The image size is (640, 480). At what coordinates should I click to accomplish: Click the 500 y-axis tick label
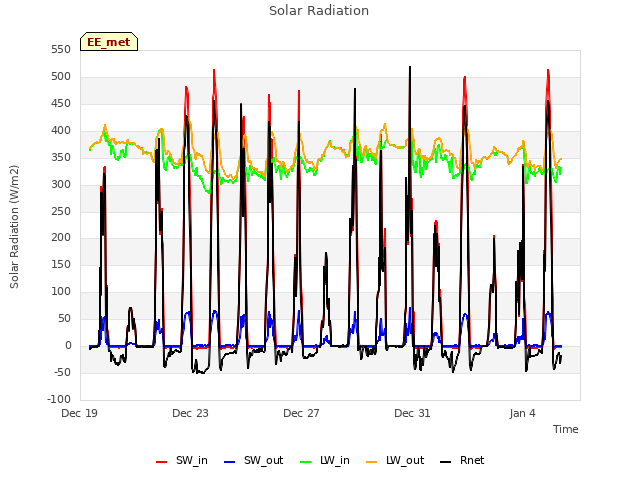pos(61,77)
